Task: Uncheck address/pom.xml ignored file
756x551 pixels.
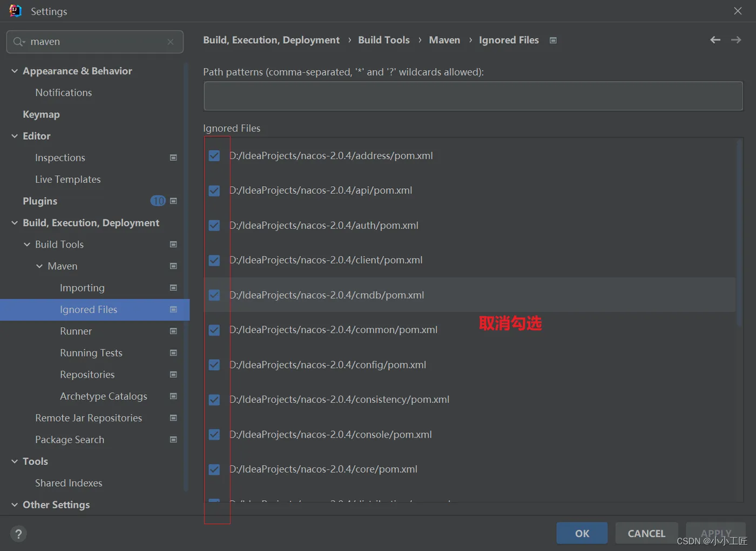Action: [x=214, y=156]
